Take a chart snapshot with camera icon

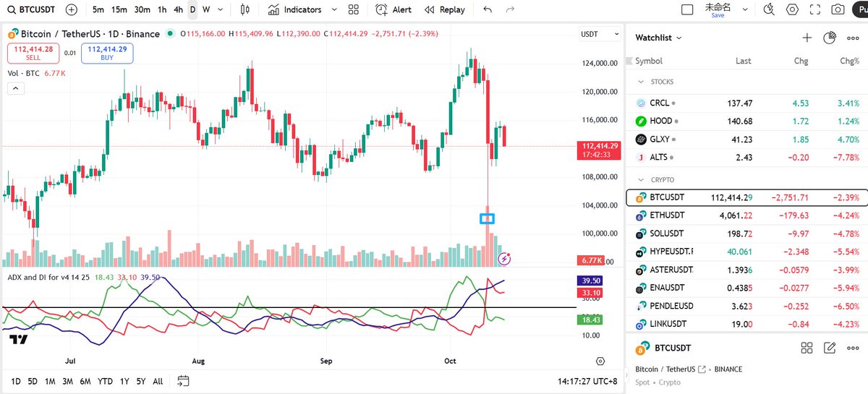click(x=838, y=9)
